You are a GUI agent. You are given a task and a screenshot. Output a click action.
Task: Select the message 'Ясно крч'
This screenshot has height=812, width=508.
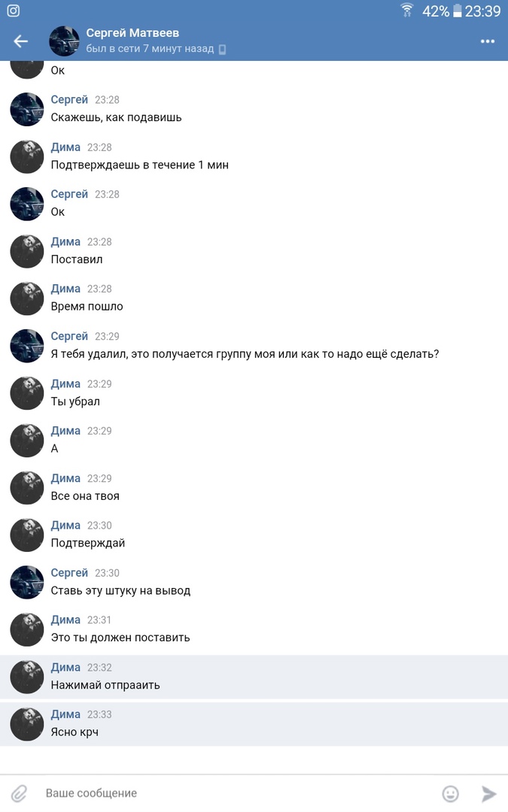254,724
